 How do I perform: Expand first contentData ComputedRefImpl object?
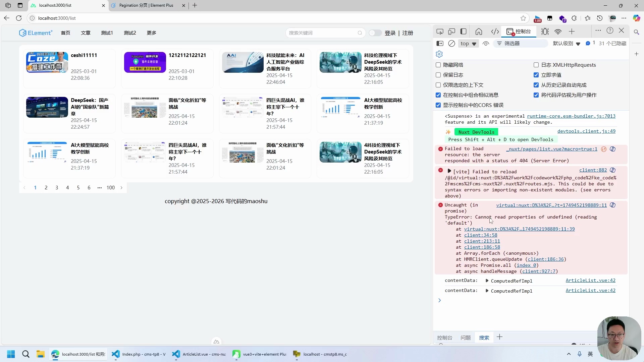487,281
